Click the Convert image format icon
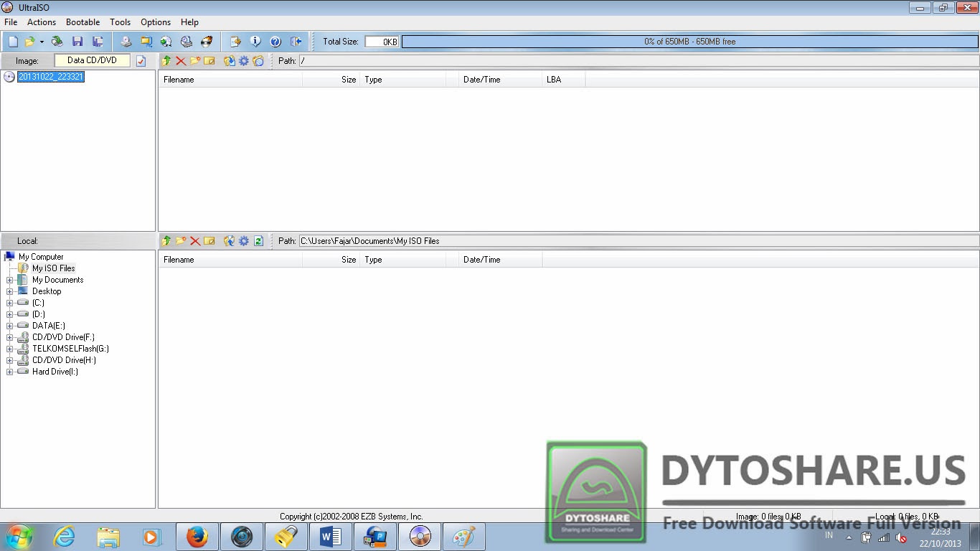980x551 pixels. click(x=146, y=42)
